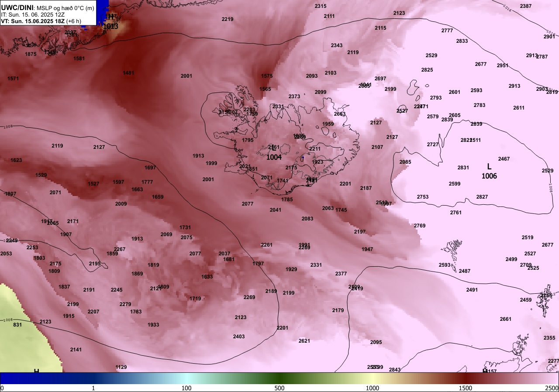Click the height value 831
The image size is (559, 392).
pos(17,325)
